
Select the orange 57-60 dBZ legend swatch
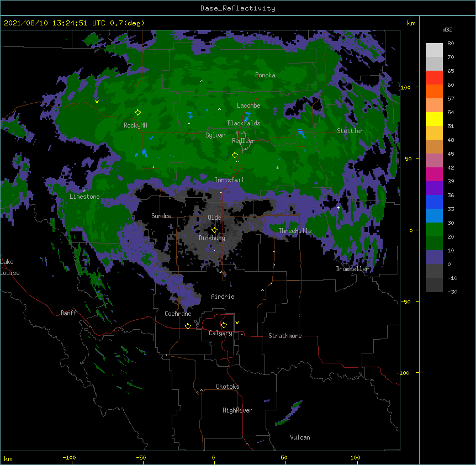click(434, 91)
